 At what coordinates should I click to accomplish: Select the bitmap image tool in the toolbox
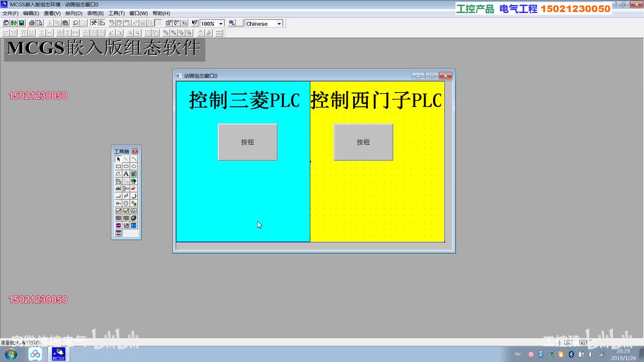click(x=134, y=174)
